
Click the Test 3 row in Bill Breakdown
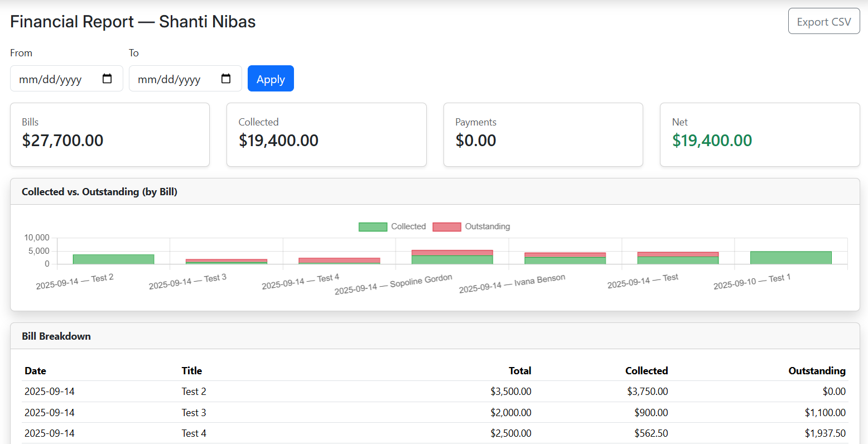194,413
